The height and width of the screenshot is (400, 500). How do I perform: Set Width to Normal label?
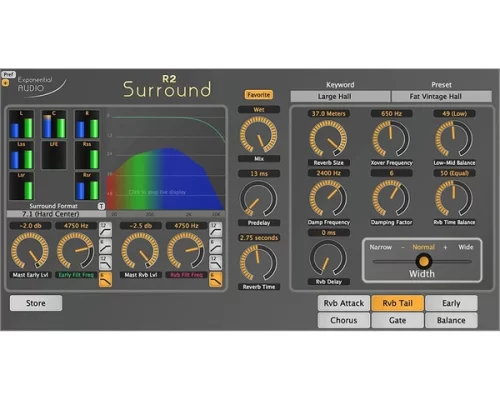pos(424,247)
